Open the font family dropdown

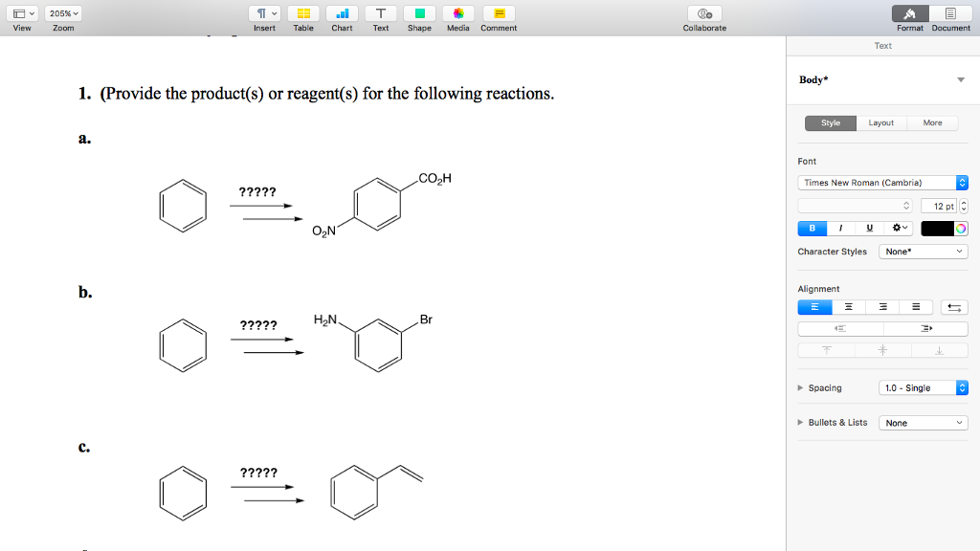click(882, 183)
